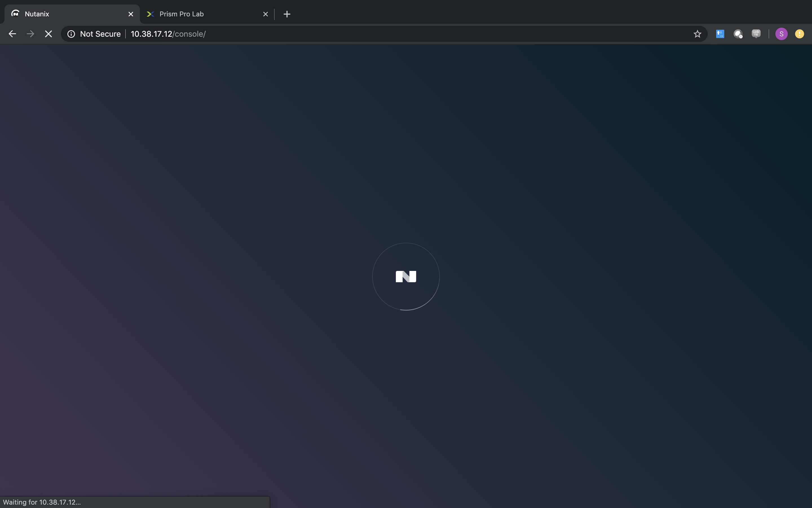812x508 pixels.
Task: Stop loading the page
Action: pyautogui.click(x=49, y=34)
